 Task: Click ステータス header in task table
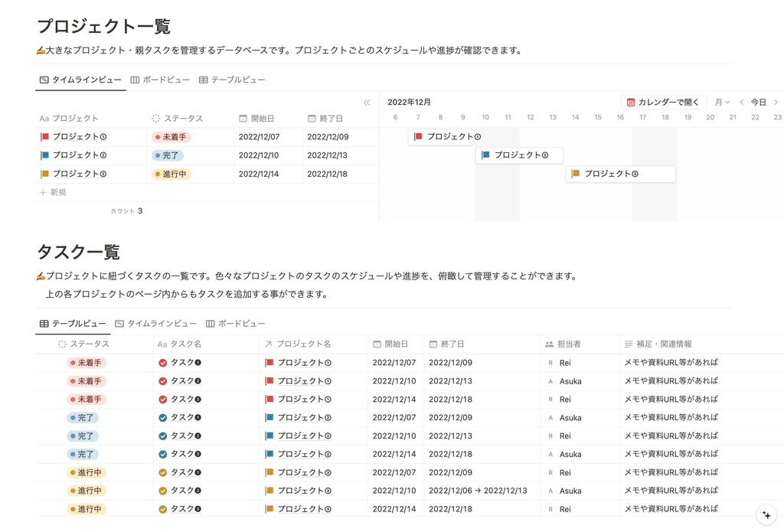click(83, 344)
